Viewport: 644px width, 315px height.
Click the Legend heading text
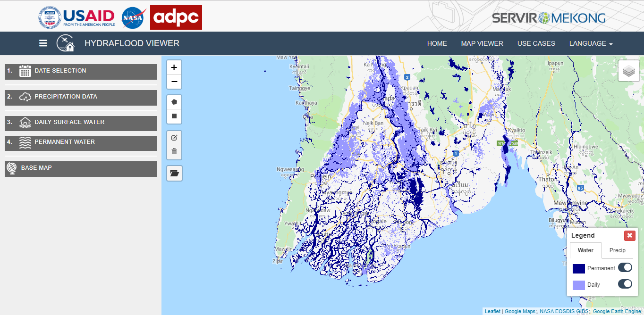click(583, 235)
